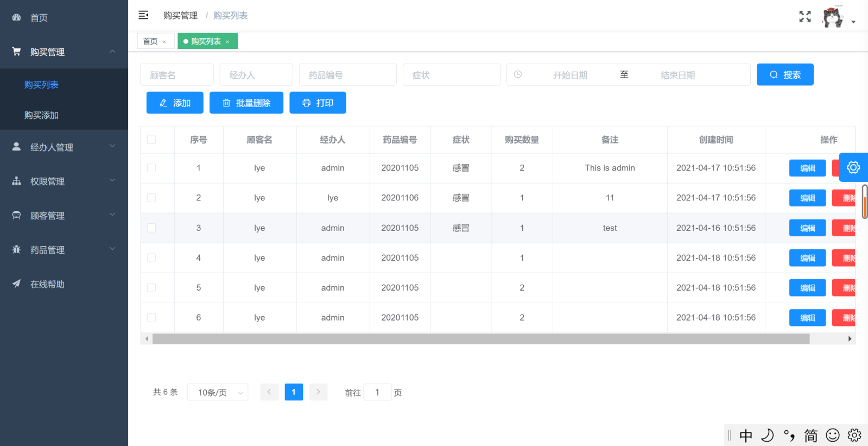Open the IME emoji smiley panel
The image size is (868, 446).
coord(833,436)
